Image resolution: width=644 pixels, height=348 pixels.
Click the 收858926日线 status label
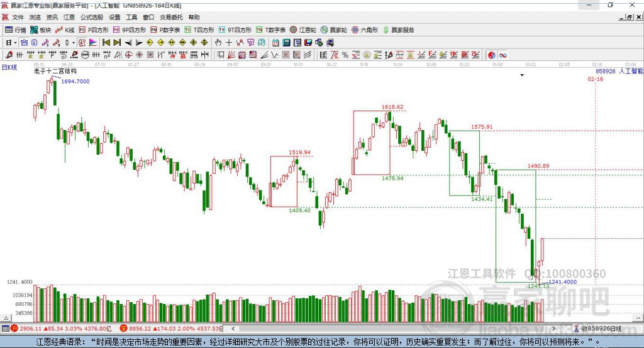tap(601, 329)
